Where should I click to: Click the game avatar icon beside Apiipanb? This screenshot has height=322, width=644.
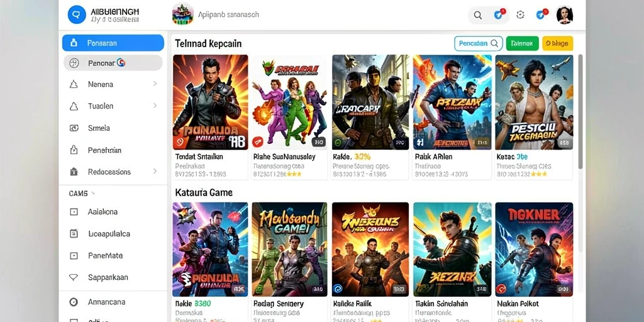(x=183, y=14)
